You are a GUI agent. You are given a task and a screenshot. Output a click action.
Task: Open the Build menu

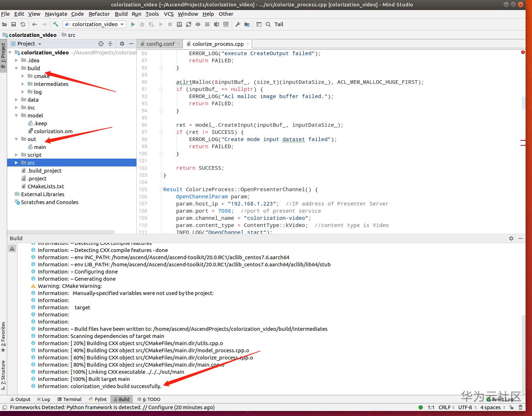coord(121,14)
